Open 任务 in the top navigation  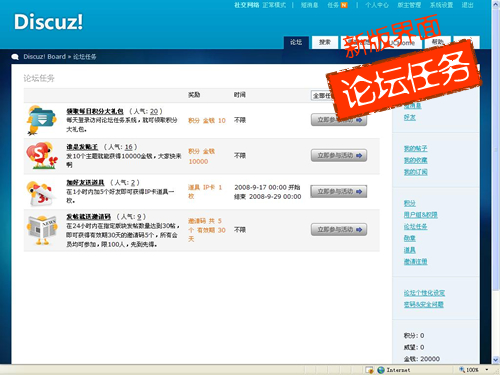333,5
